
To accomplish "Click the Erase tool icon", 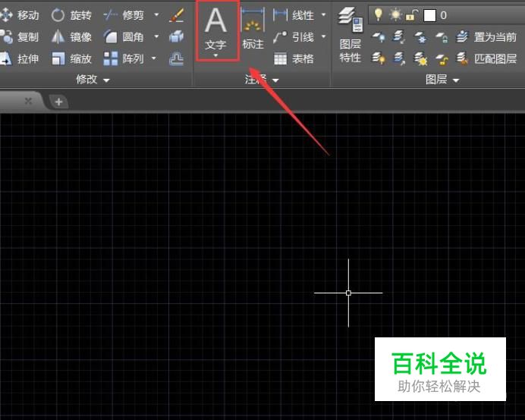I will click(x=177, y=15).
